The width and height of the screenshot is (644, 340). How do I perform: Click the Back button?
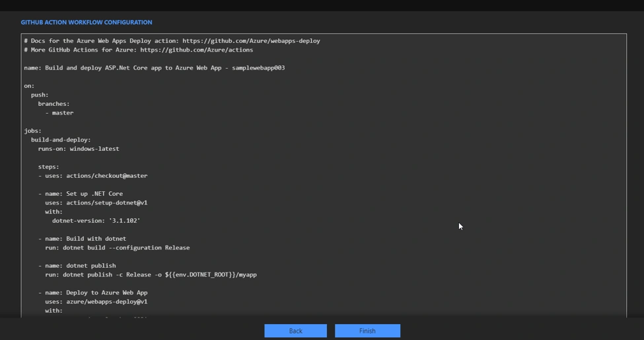(x=295, y=331)
